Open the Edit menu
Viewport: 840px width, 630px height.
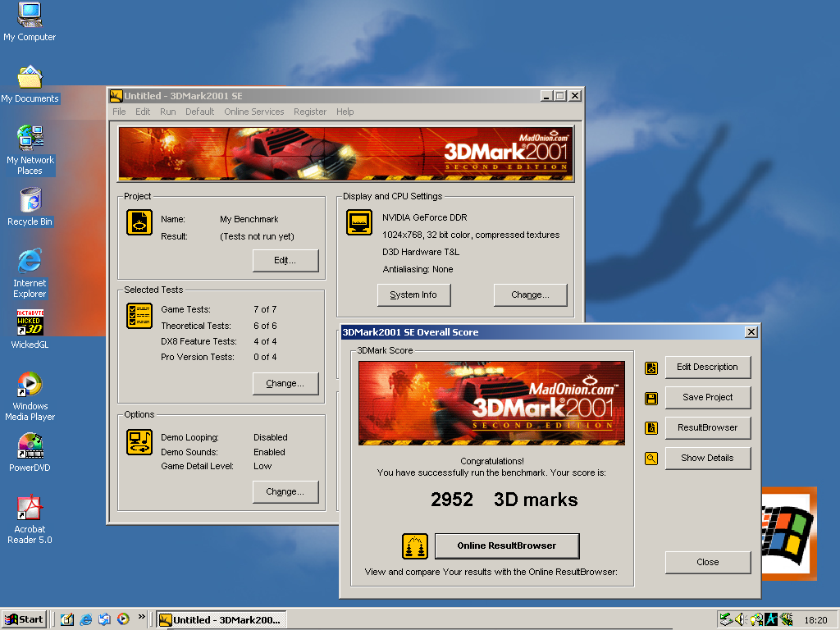point(143,112)
